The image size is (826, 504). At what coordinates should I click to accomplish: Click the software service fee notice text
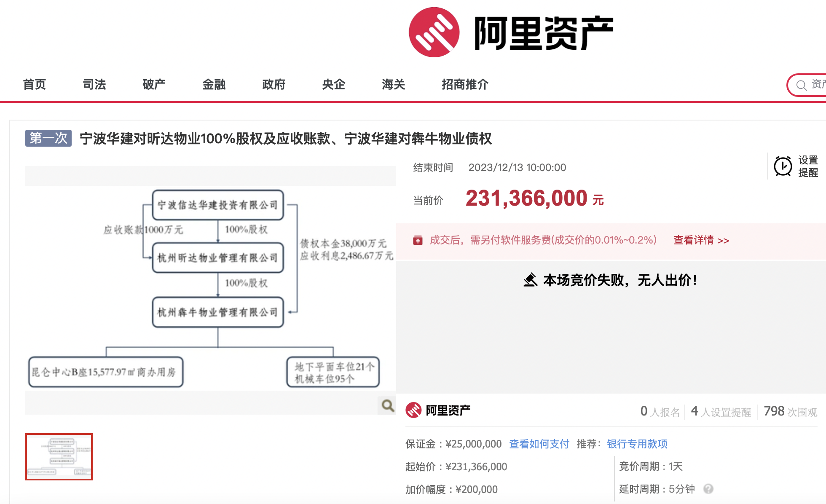click(x=543, y=240)
